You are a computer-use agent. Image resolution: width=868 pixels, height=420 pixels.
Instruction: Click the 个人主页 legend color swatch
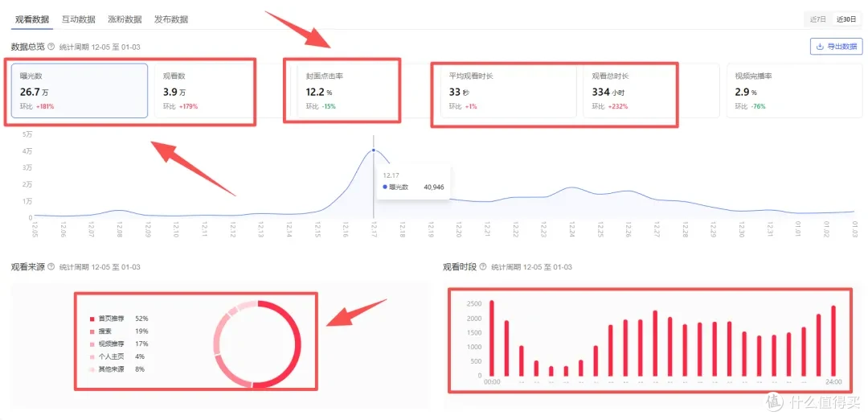[x=92, y=356]
